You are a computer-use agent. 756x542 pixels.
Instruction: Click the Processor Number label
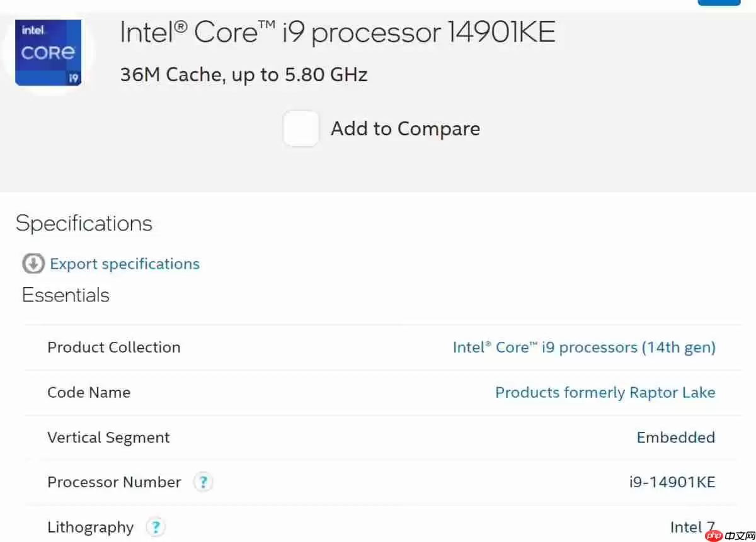(114, 482)
